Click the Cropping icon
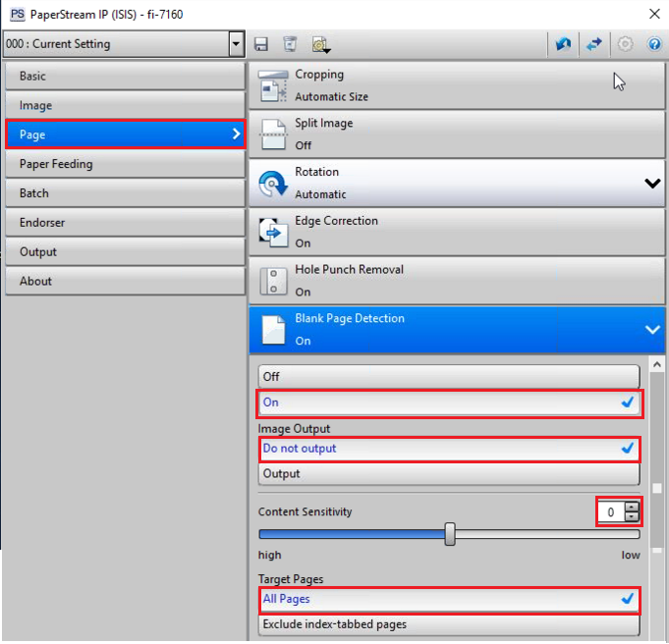The height and width of the screenshot is (644, 669). coord(273,85)
